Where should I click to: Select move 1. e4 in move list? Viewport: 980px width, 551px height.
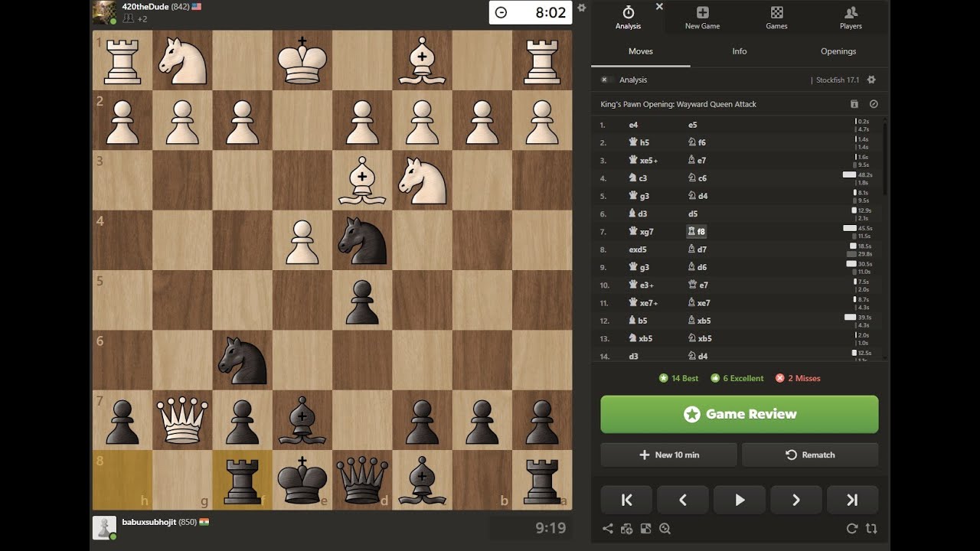pos(633,125)
